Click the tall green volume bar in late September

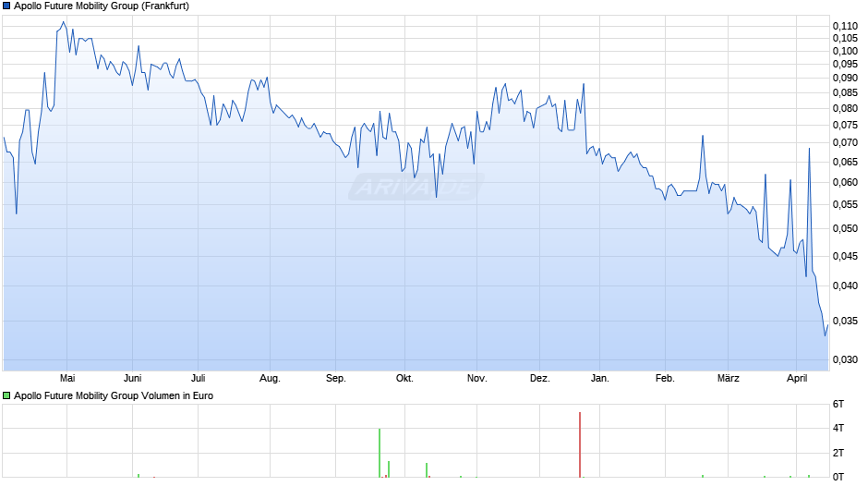[380, 453]
